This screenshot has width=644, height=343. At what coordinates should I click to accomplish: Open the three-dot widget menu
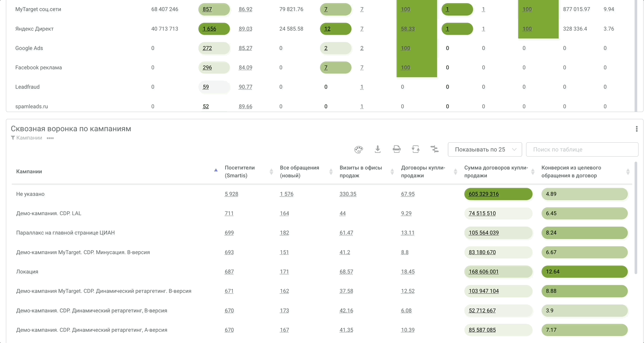tap(636, 129)
